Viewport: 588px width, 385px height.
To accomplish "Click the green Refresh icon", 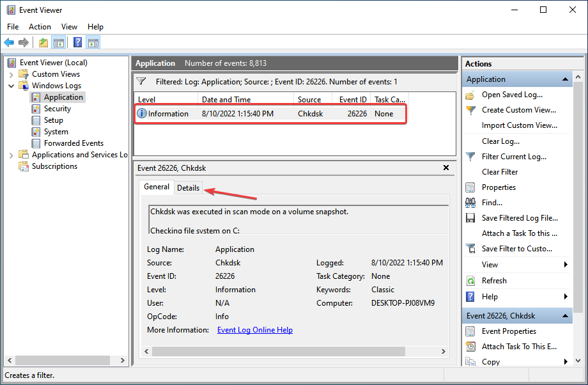I will (470, 281).
